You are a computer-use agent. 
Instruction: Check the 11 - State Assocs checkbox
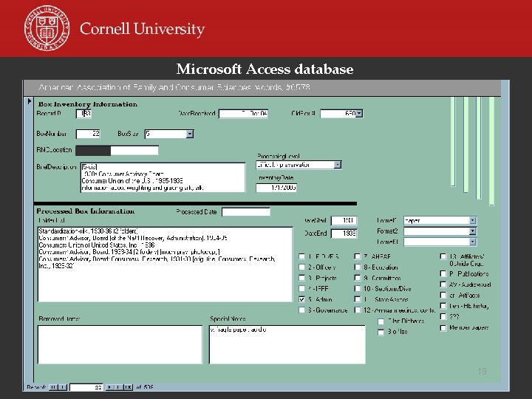point(358,299)
